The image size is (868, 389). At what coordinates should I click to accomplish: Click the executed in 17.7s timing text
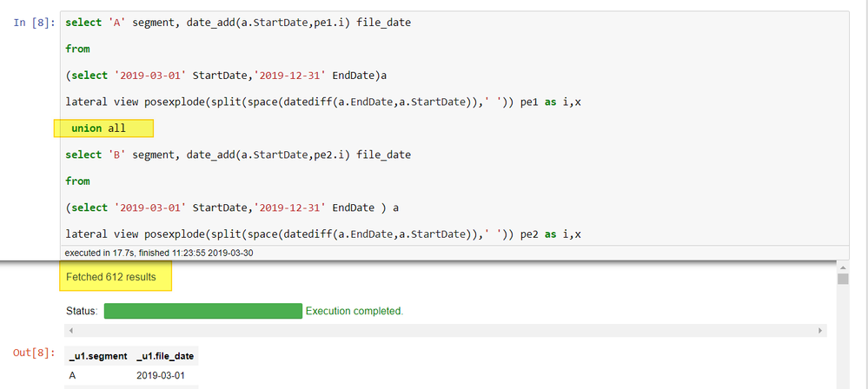point(158,253)
